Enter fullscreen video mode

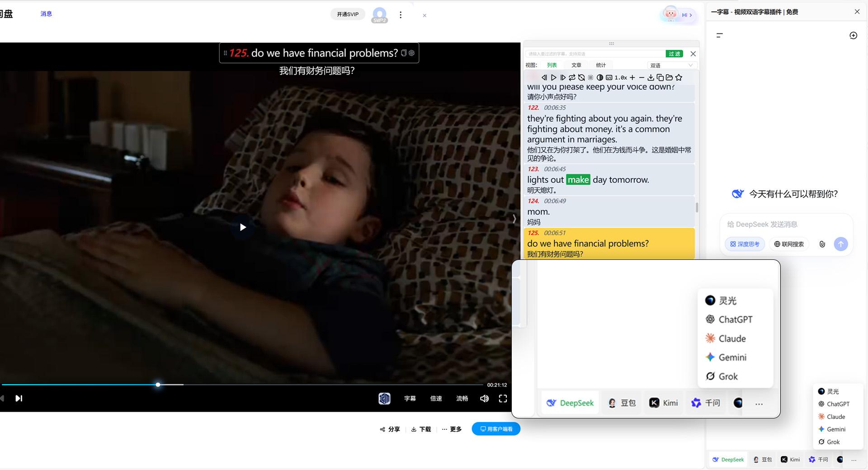point(503,399)
